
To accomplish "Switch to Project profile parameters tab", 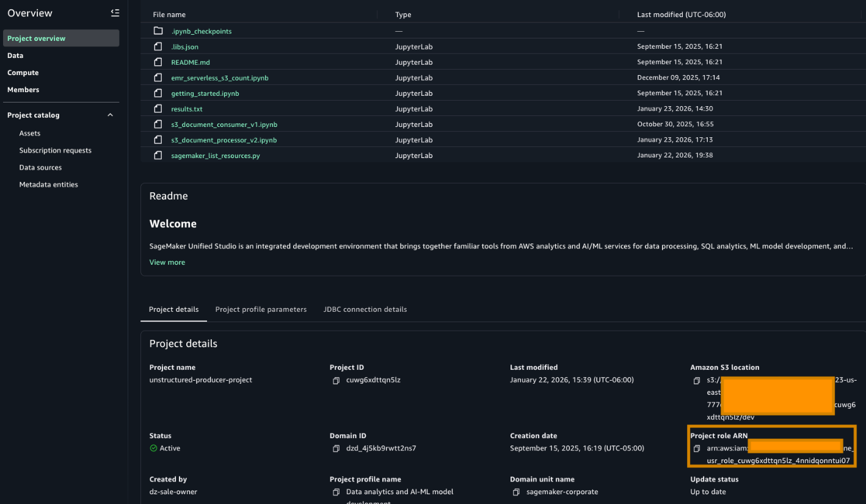I will (261, 309).
